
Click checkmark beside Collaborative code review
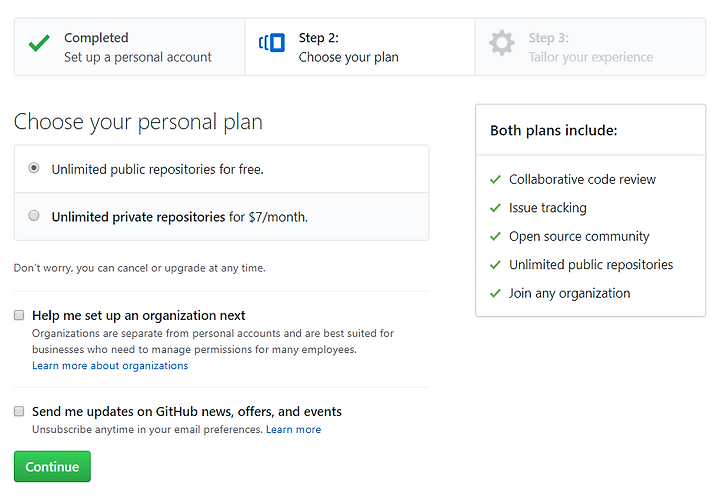tap(495, 179)
